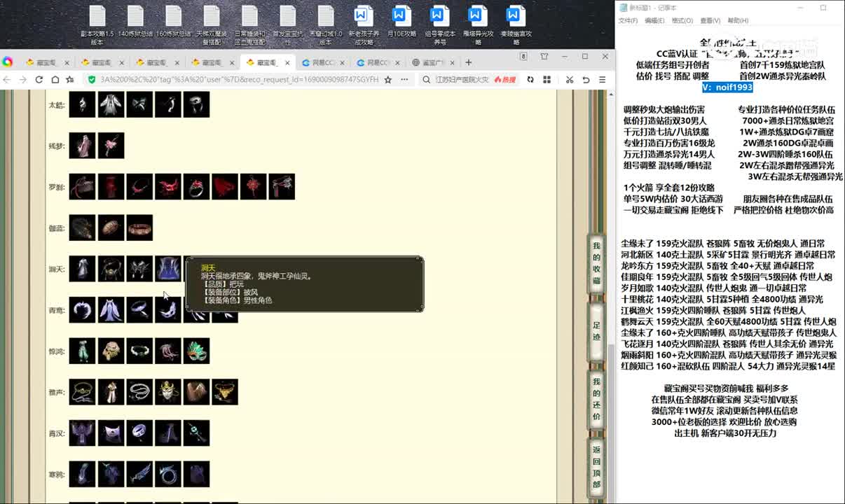Click the browser address bar URL
The width and height of the screenshot is (845, 504).
tap(239, 80)
